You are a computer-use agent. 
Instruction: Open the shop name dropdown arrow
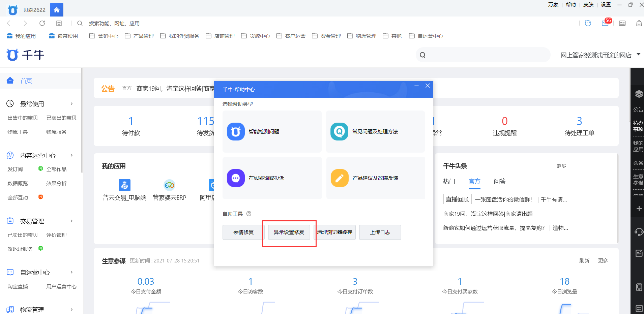point(638,54)
